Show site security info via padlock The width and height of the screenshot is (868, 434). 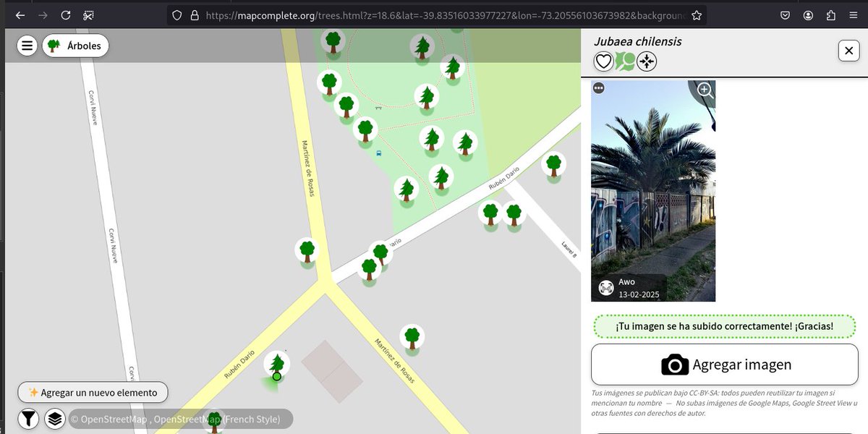pos(194,15)
